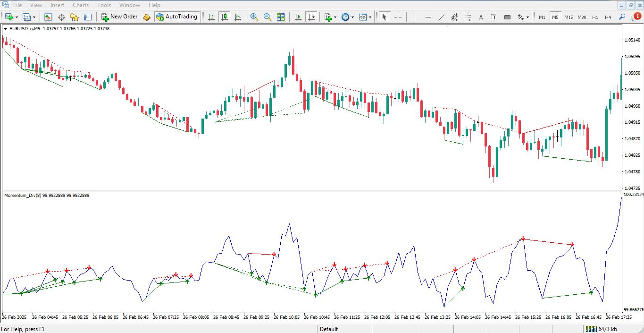Screen dimensions: 644x333
Task: Open the Indicators list icon
Action: [x=328, y=17]
